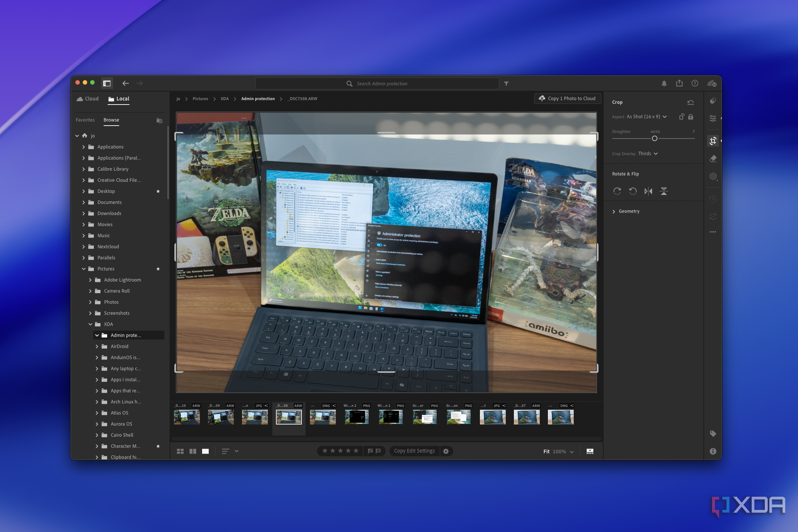
Task: Switch to the Local tab
Action: point(119,99)
